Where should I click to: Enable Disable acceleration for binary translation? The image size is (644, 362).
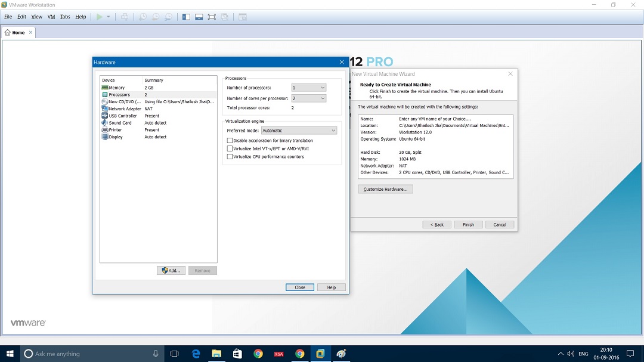pyautogui.click(x=230, y=141)
